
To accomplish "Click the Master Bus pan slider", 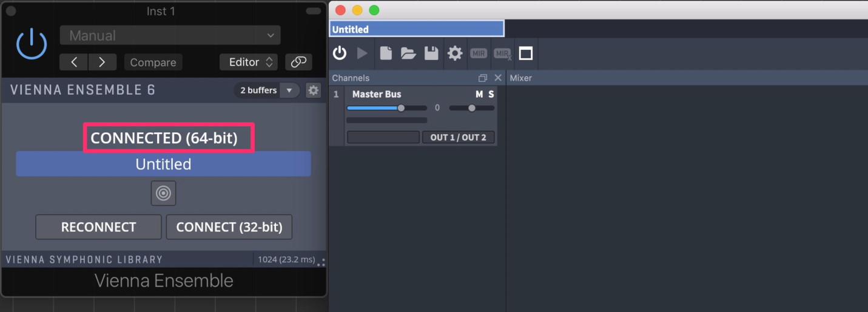I will coord(472,108).
